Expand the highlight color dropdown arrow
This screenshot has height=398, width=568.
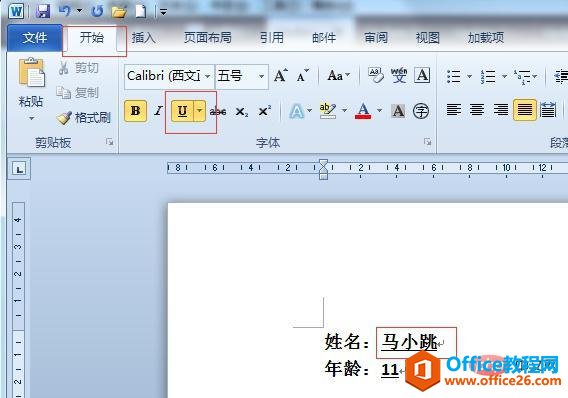tap(344, 110)
